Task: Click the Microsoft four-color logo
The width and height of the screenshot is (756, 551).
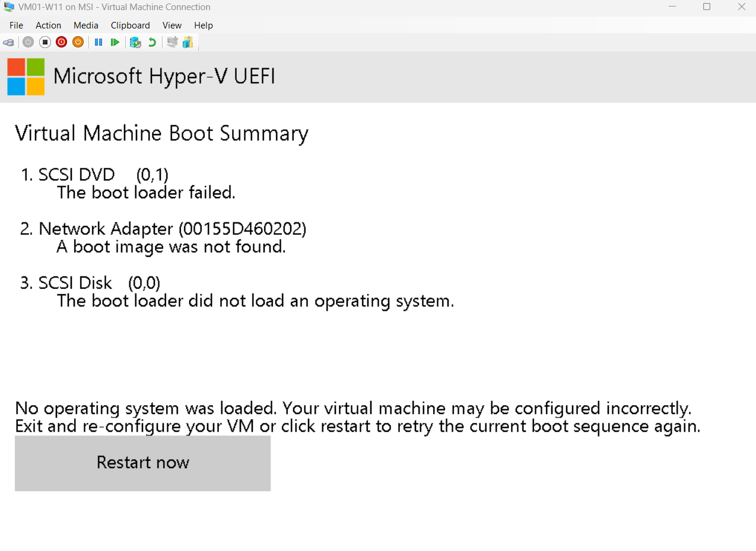Action: pos(26,77)
